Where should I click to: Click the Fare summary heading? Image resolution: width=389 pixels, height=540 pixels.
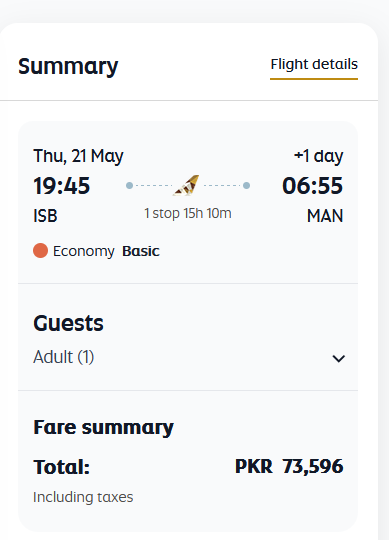pyautogui.click(x=103, y=428)
